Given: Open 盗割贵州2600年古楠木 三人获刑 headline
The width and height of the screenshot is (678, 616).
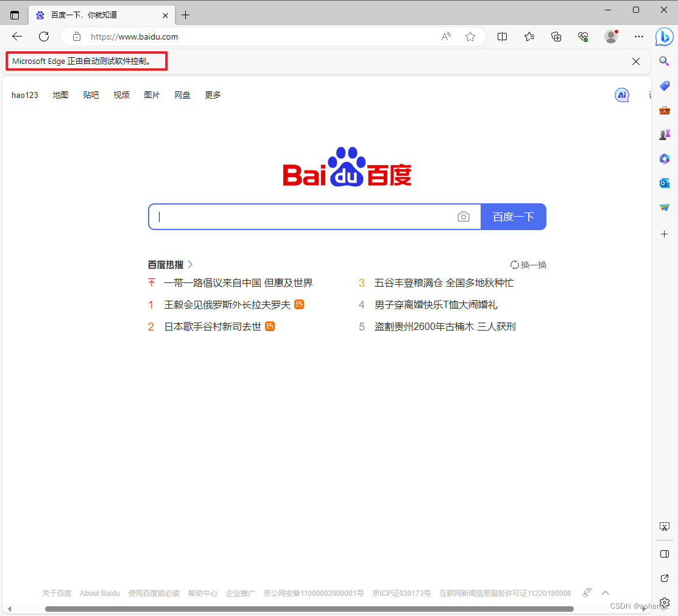Looking at the screenshot, I should pos(445,327).
